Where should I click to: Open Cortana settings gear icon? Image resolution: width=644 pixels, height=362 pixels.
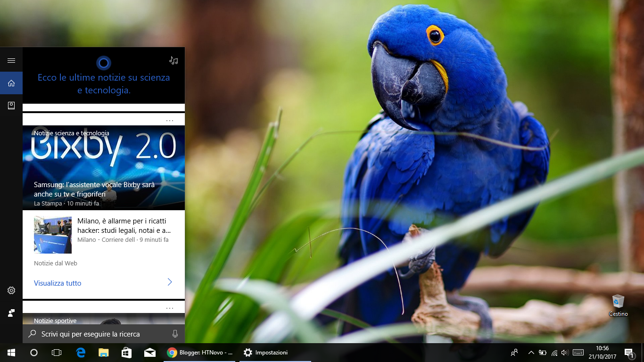click(x=11, y=290)
